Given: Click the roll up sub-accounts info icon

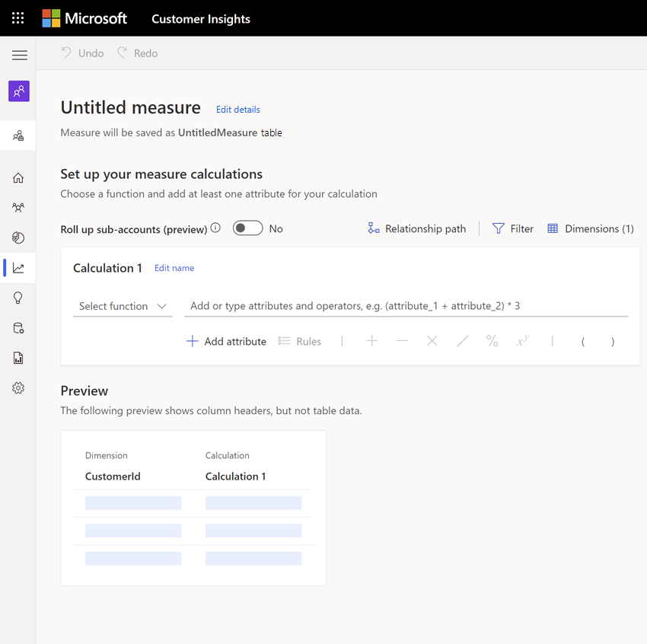Looking at the screenshot, I should pyautogui.click(x=215, y=228).
